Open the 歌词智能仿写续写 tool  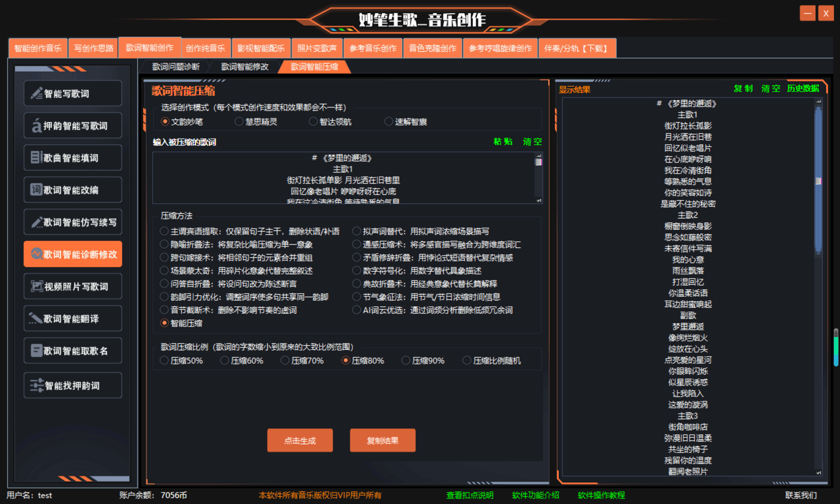click(x=72, y=222)
